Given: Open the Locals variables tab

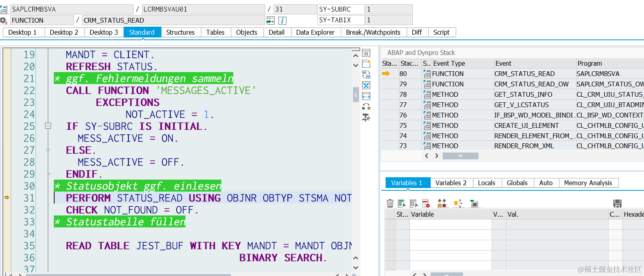Looking at the screenshot, I should pyautogui.click(x=486, y=183).
